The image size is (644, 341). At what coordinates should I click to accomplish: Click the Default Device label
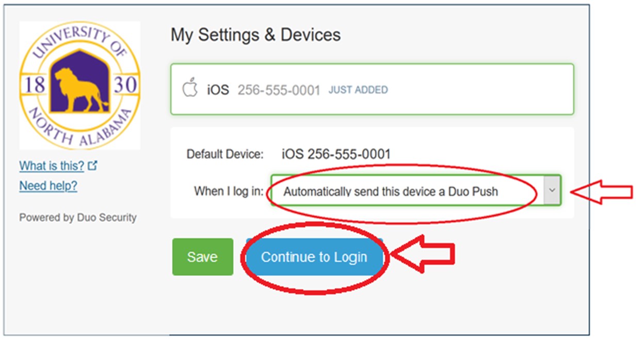tap(225, 154)
